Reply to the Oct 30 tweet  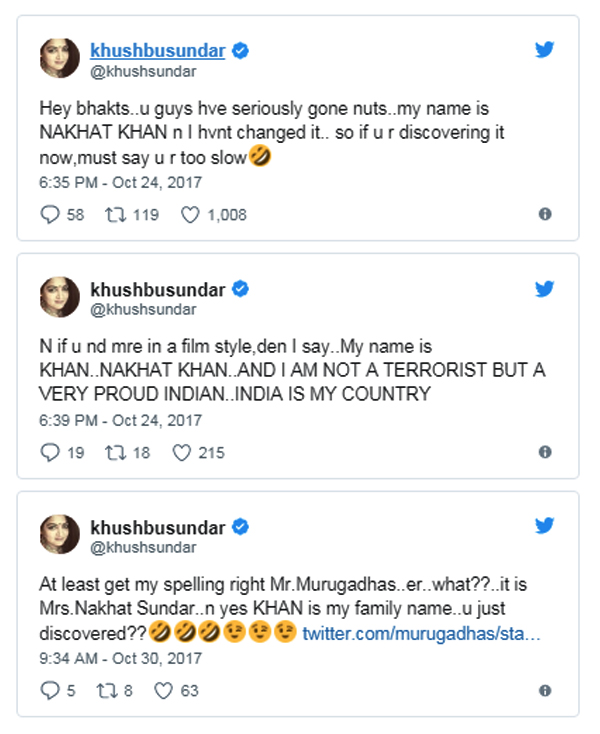click(x=49, y=689)
